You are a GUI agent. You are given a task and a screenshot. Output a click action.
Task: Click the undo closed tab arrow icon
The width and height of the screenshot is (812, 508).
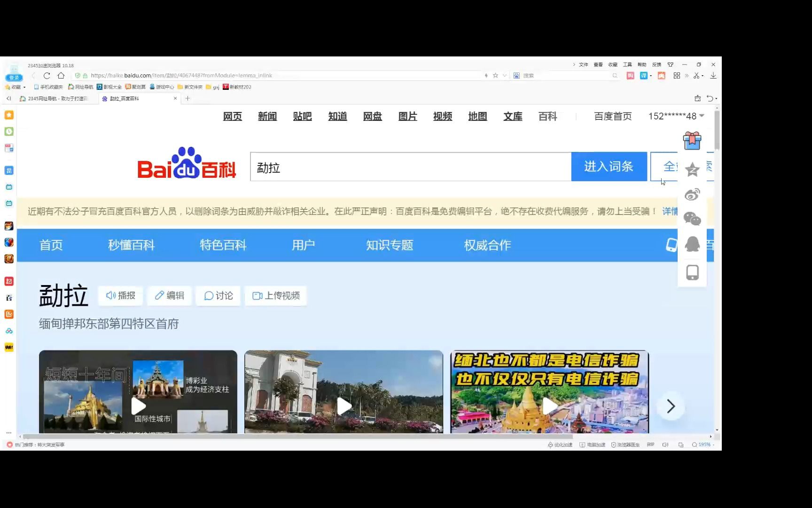point(710,98)
